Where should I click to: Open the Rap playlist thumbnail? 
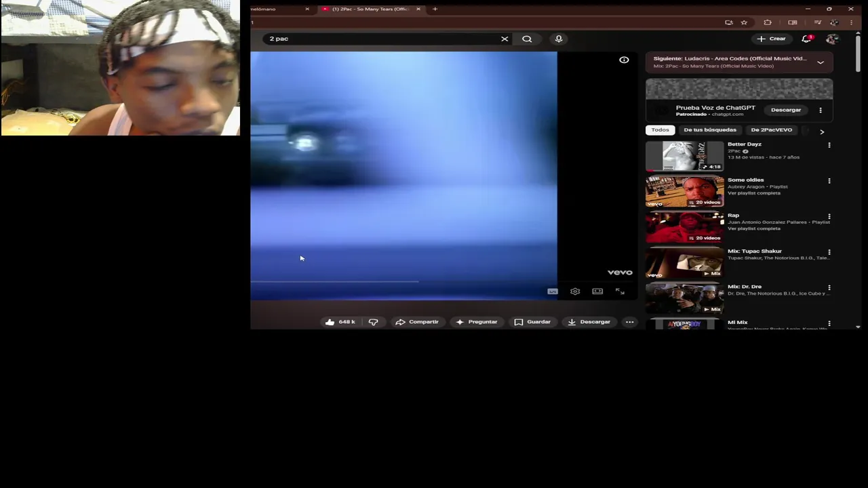[685, 226]
